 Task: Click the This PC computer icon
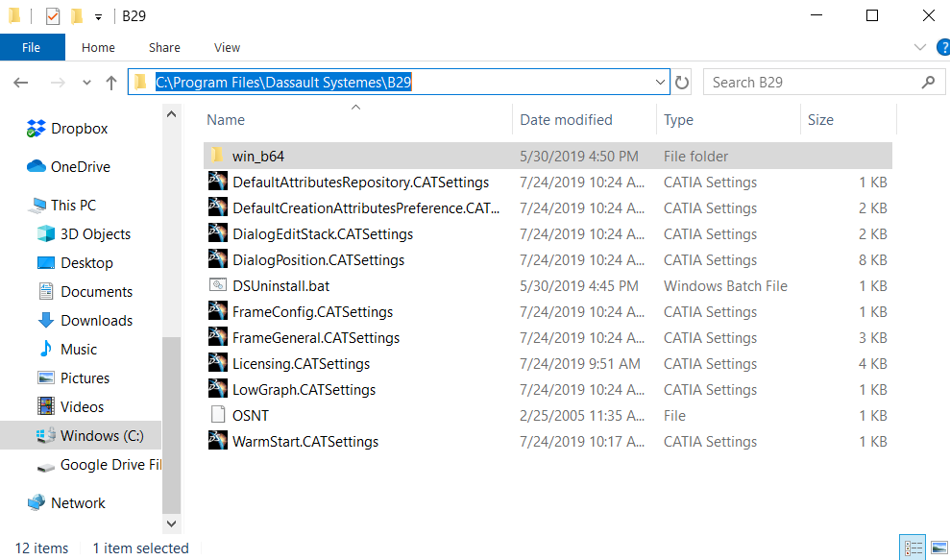pyautogui.click(x=37, y=206)
